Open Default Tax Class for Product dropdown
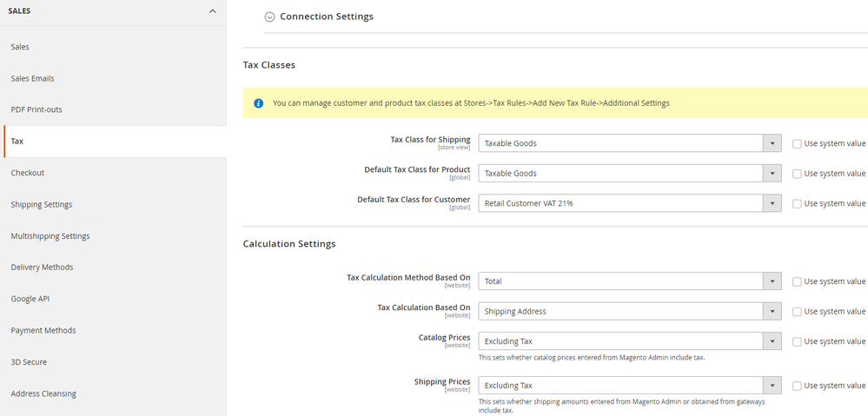Image resolution: width=868 pixels, height=416 pixels. 629,173
